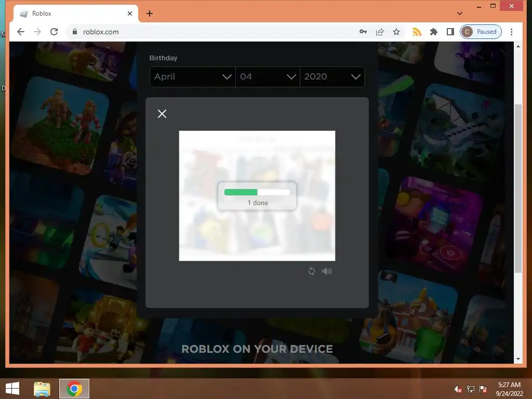Click the muted volume tray icon

[x=458, y=389]
